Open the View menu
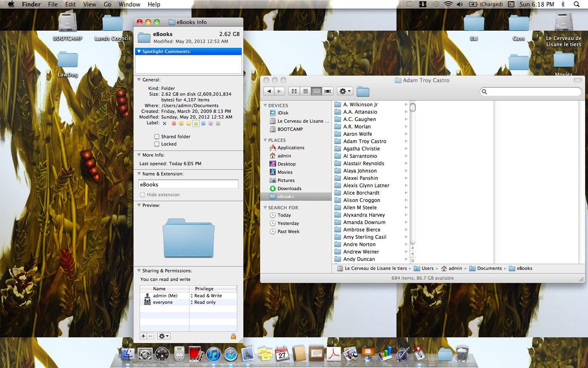Screen dimensions: 588x368 (89, 4)
